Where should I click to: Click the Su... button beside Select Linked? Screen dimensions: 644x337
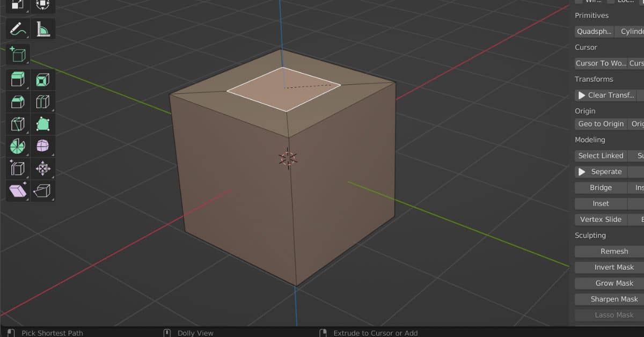point(636,156)
